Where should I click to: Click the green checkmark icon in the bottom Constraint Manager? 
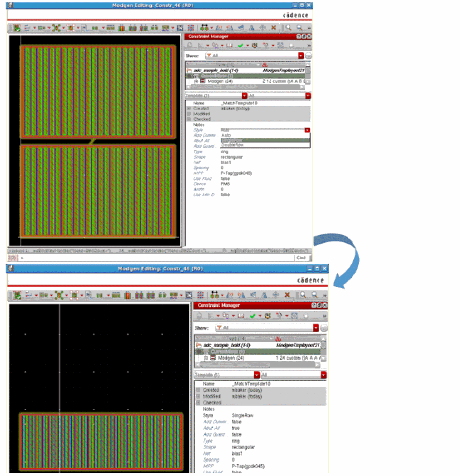point(252,316)
